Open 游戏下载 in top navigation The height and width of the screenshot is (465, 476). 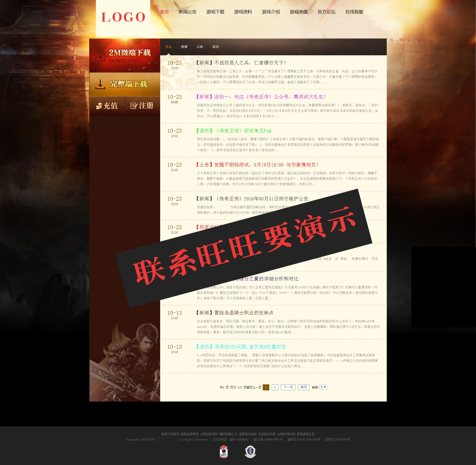215,12
